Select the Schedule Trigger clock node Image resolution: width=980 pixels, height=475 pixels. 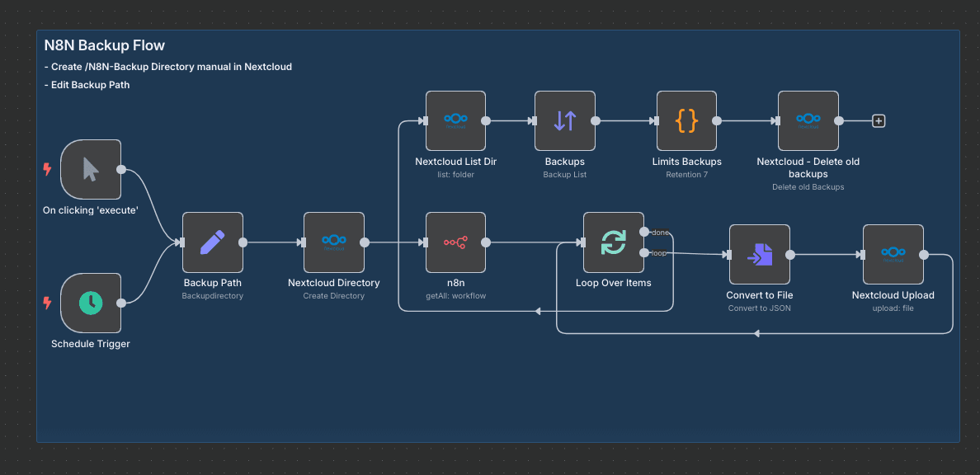[x=91, y=303]
